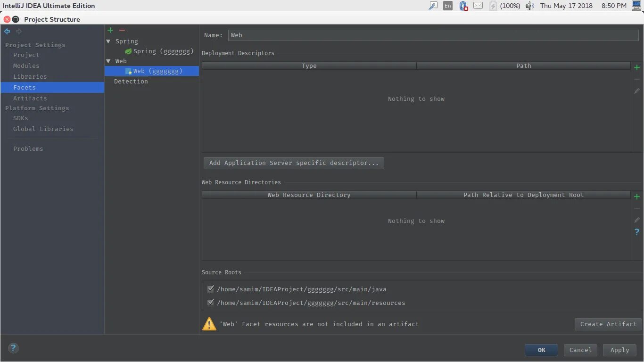Click the warning icon next to facet message
This screenshot has height=362, width=644.
coord(209,324)
